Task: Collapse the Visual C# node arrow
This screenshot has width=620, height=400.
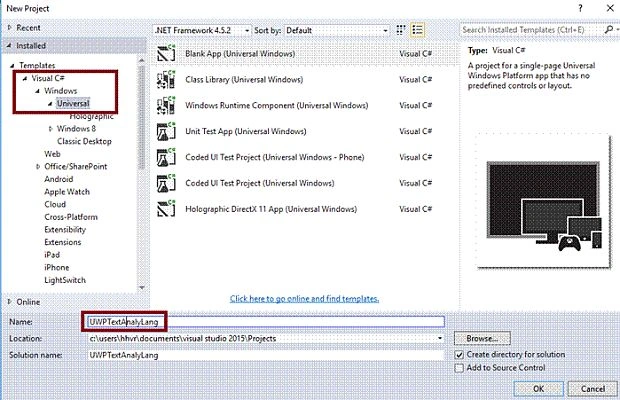Action: tap(25, 79)
